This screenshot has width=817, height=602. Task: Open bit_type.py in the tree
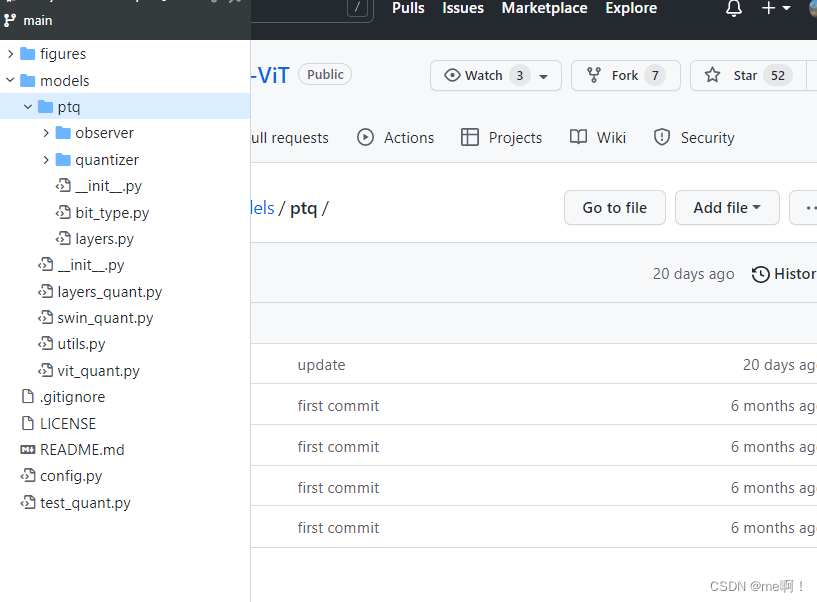point(112,213)
